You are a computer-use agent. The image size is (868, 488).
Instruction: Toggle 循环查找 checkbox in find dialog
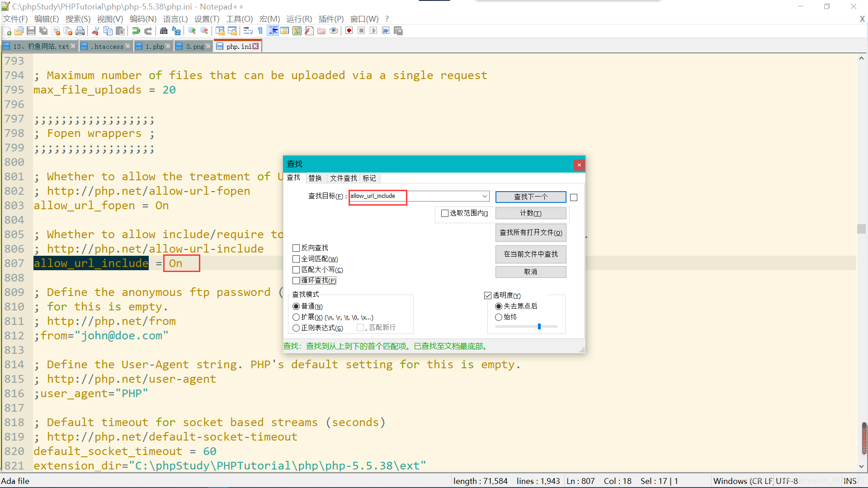click(x=296, y=280)
